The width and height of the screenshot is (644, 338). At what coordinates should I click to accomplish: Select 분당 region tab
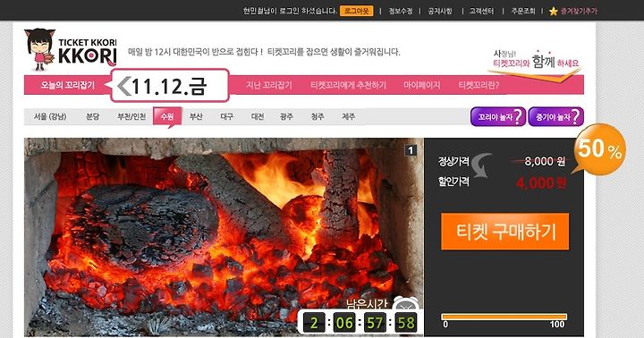tap(92, 116)
